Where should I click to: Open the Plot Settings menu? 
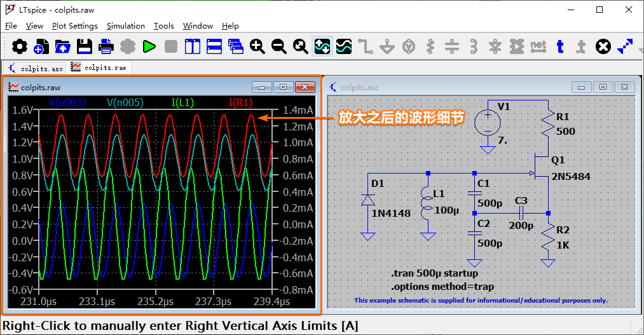click(x=75, y=26)
